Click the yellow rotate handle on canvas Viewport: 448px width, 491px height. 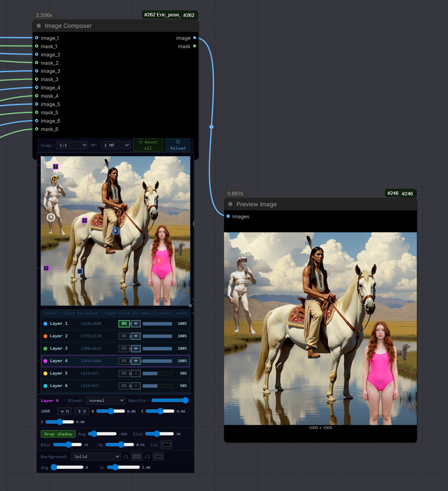click(x=54, y=179)
